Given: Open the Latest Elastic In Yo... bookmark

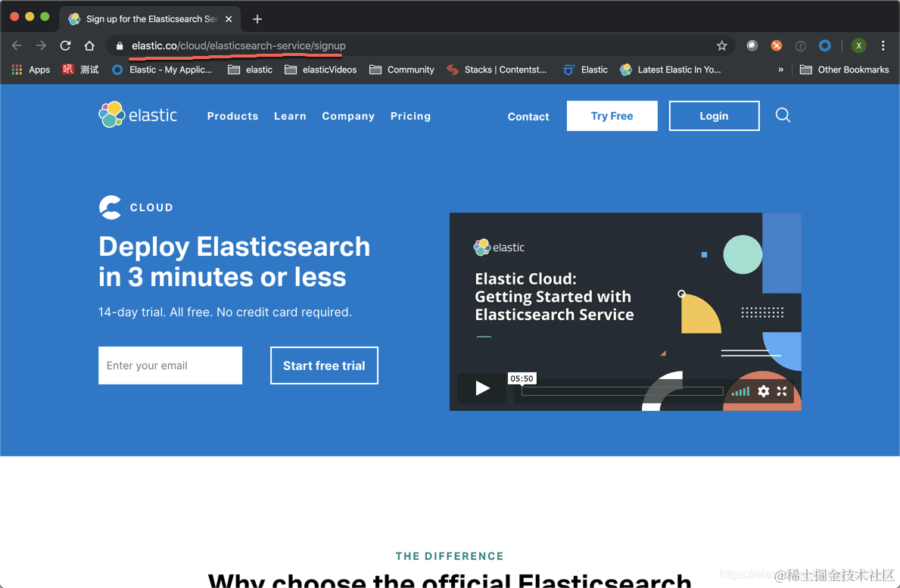Looking at the screenshot, I should 671,70.
